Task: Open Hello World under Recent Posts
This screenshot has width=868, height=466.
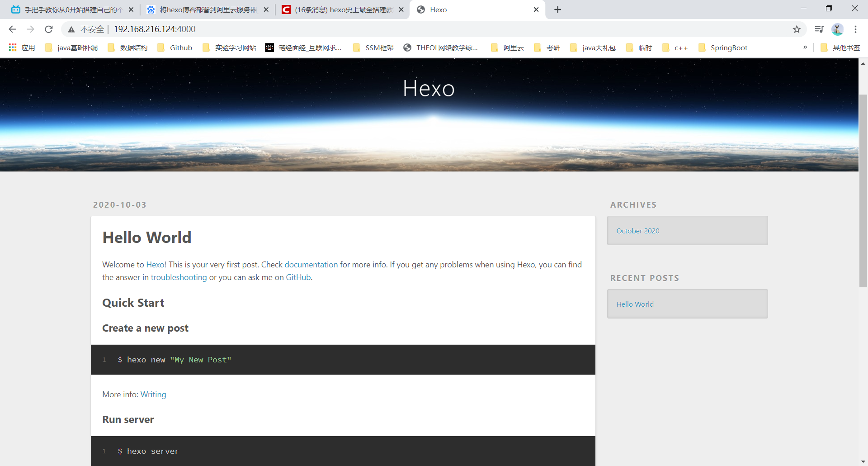Action: click(x=635, y=304)
